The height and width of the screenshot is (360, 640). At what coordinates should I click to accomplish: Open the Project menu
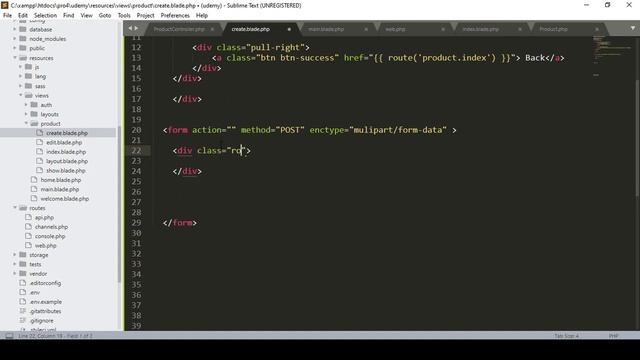pos(145,15)
